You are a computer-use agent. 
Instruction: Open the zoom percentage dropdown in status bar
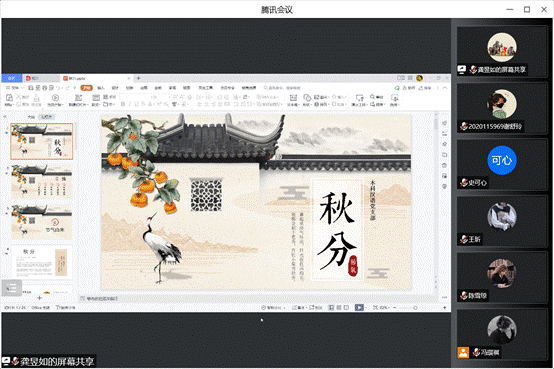coord(384,308)
